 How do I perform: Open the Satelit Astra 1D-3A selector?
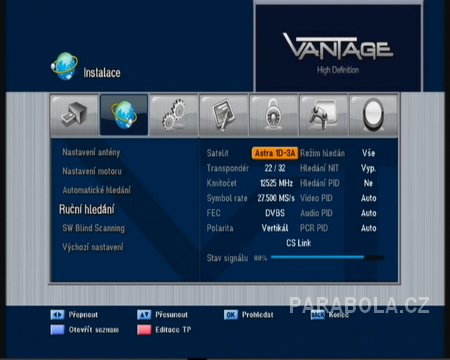(x=275, y=153)
